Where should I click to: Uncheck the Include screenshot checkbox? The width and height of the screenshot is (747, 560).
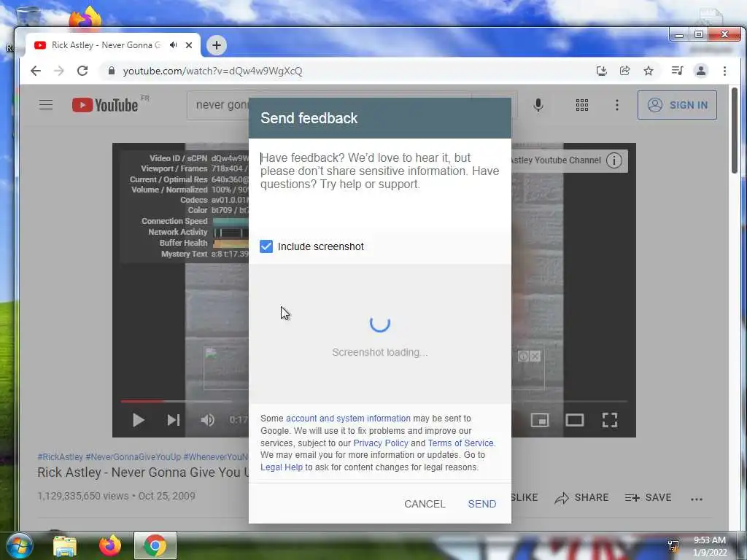266,246
